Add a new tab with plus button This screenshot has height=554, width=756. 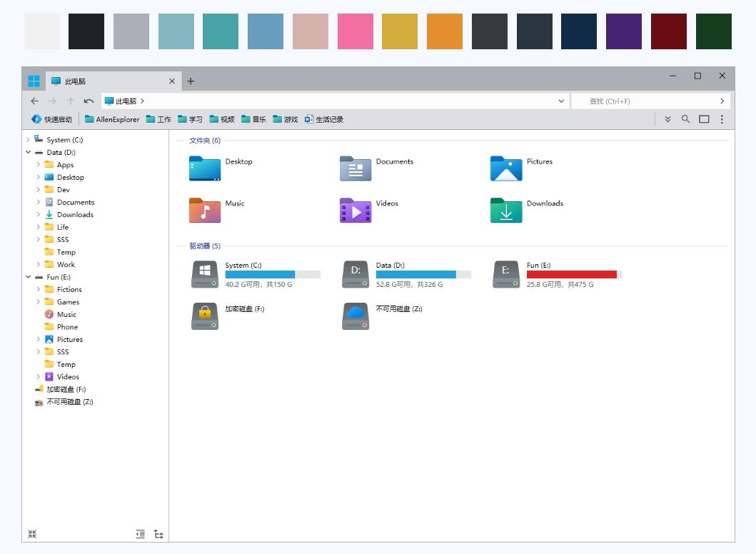[x=191, y=81]
